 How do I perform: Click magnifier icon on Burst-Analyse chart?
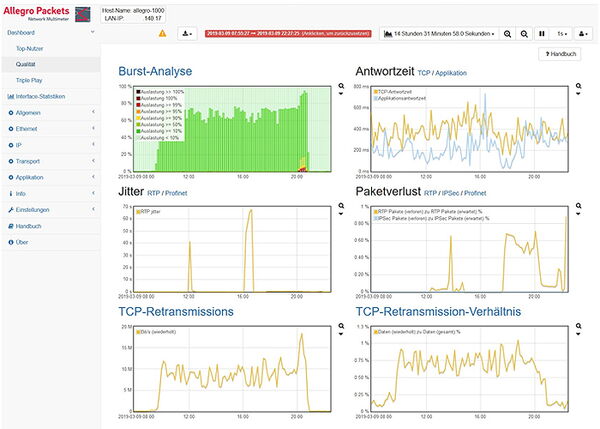point(341,87)
